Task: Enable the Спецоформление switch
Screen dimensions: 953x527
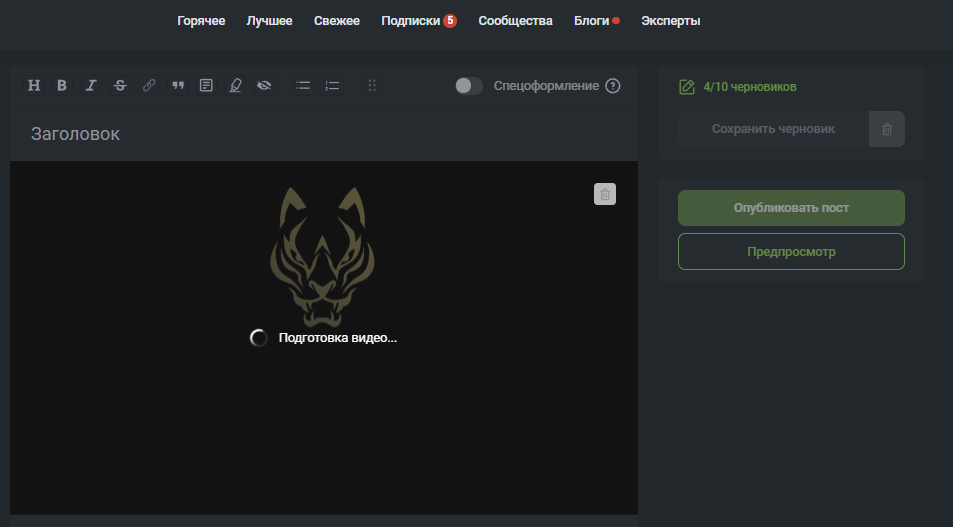Action: point(469,86)
